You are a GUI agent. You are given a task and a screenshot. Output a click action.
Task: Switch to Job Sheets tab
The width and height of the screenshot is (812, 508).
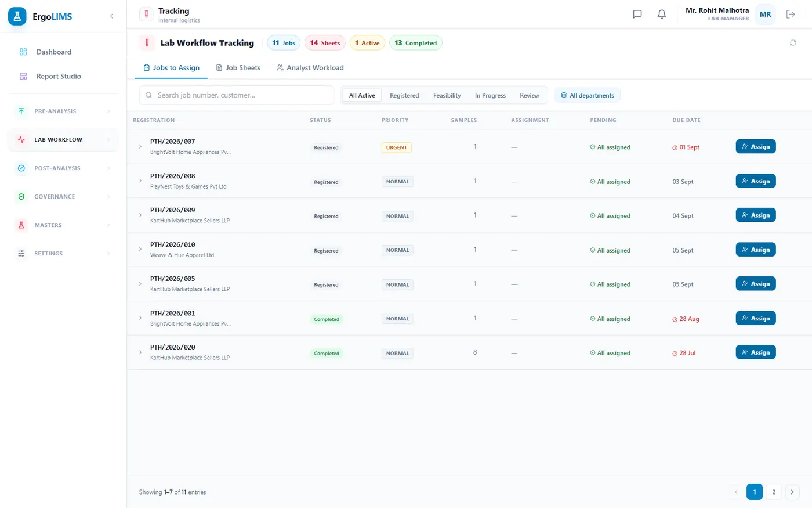coord(238,68)
